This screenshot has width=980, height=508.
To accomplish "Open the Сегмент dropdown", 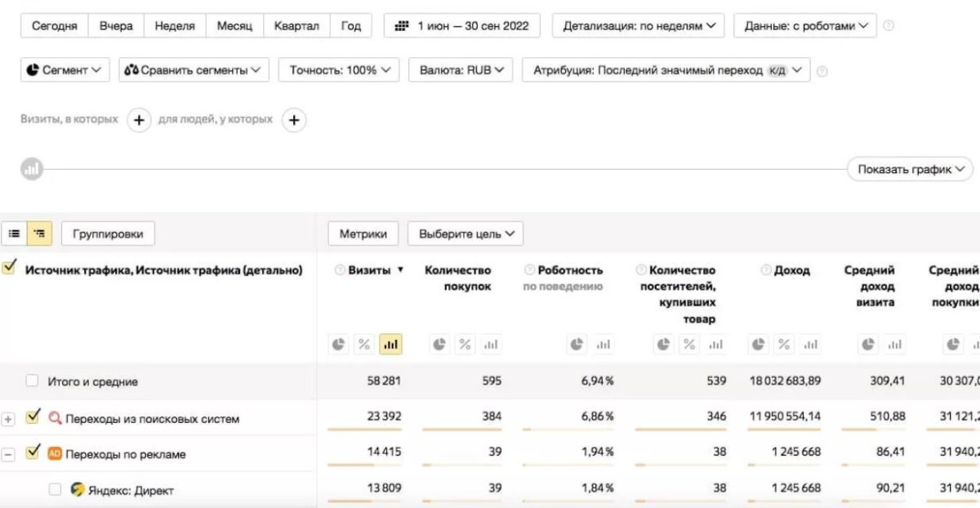I will click(65, 70).
